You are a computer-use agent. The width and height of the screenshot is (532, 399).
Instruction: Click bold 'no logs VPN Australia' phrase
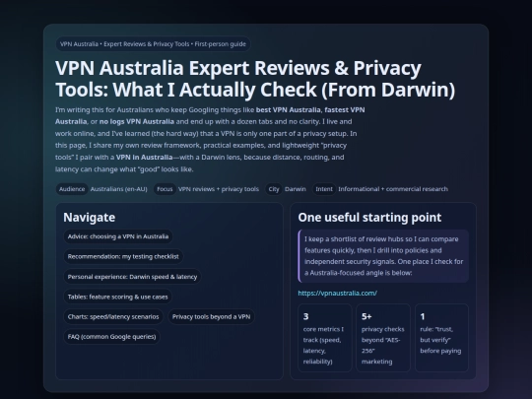click(137, 121)
